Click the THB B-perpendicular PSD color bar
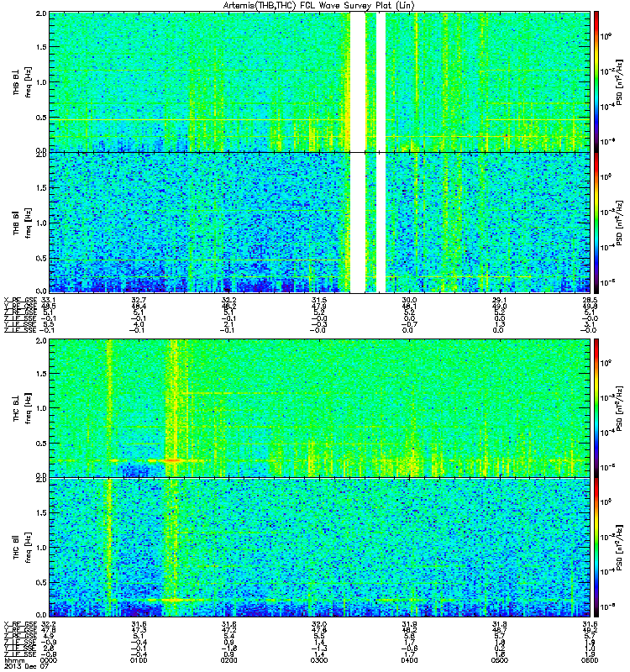The height and width of the screenshot is (672, 630). click(x=596, y=81)
